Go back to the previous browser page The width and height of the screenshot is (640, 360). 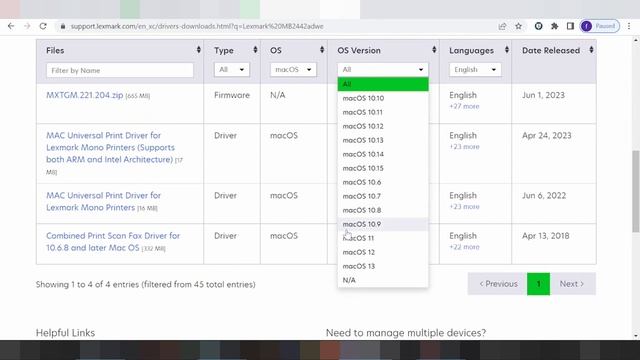pos(11,26)
